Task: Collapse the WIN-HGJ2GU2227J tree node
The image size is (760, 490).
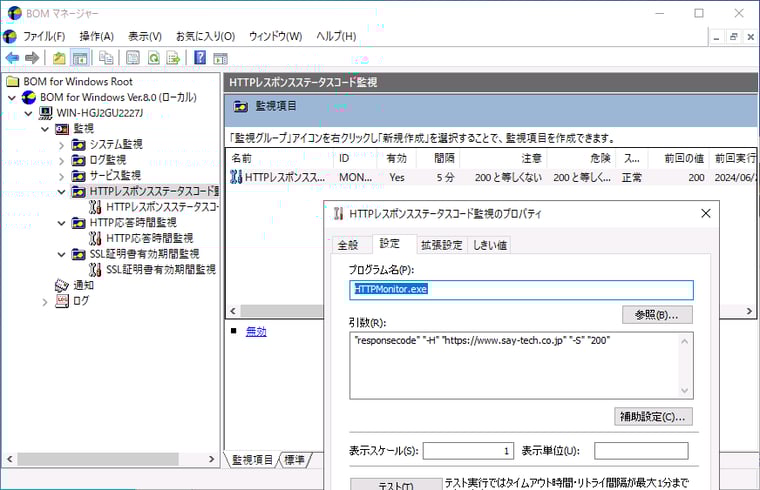Action: click(29, 113)
